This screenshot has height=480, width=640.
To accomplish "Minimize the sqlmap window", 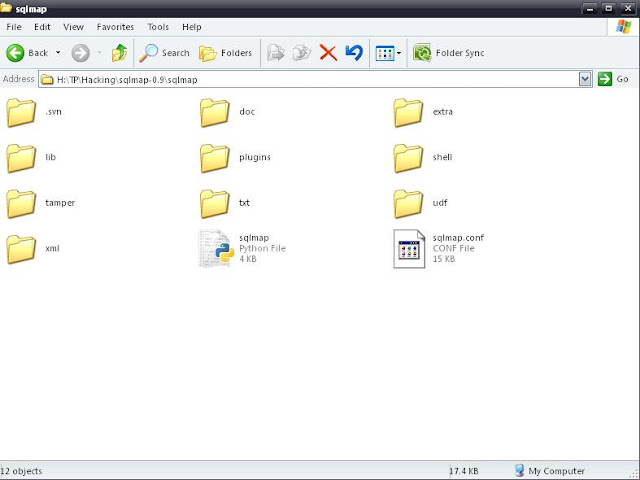I will pyautogui.click(x=590, y=8).
